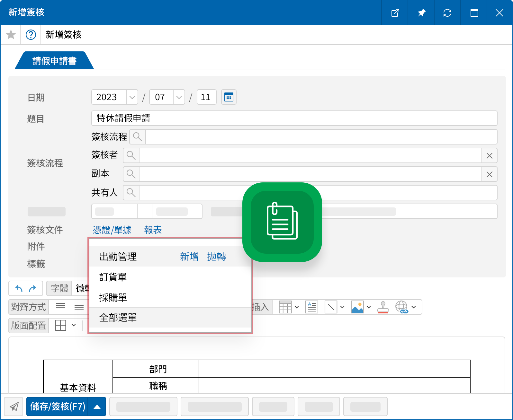
Task: Click the send paper plane icon
Action: [x=14, y=407]
